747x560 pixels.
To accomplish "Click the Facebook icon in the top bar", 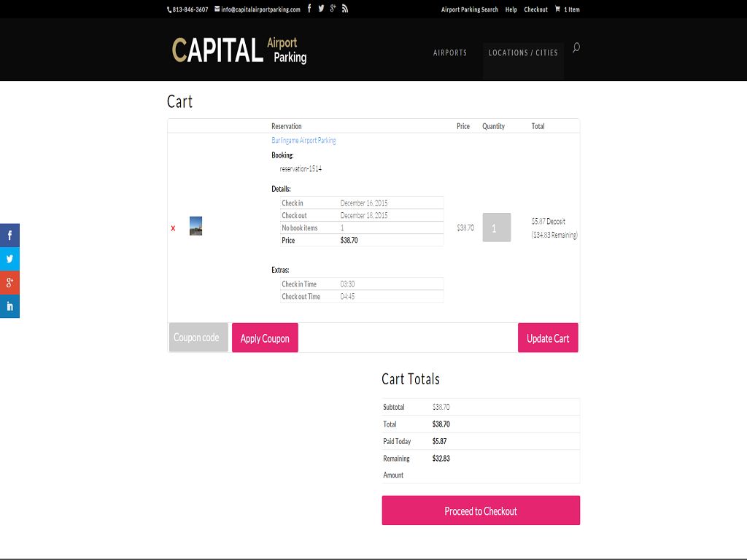I will (x=309, y=9).
